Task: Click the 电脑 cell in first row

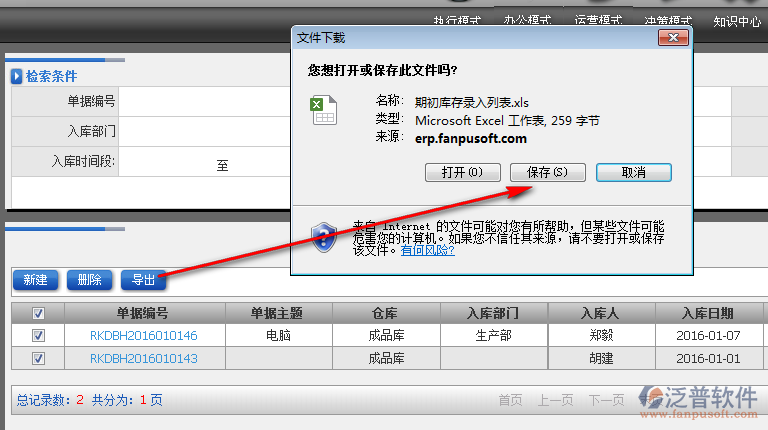Action: coord(278,335)
